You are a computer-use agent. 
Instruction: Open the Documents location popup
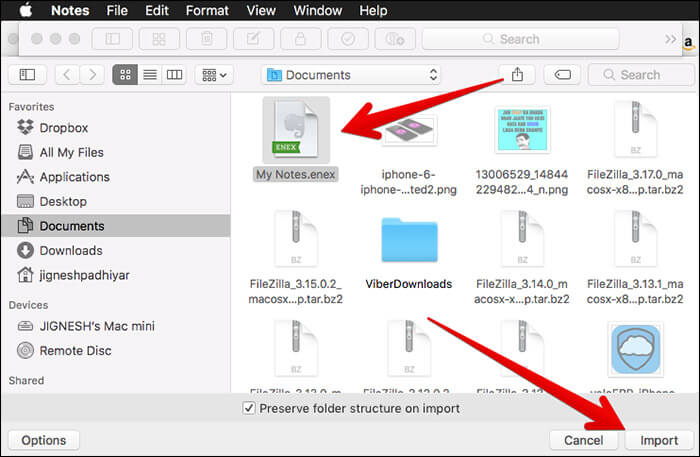tap(351, 75)
